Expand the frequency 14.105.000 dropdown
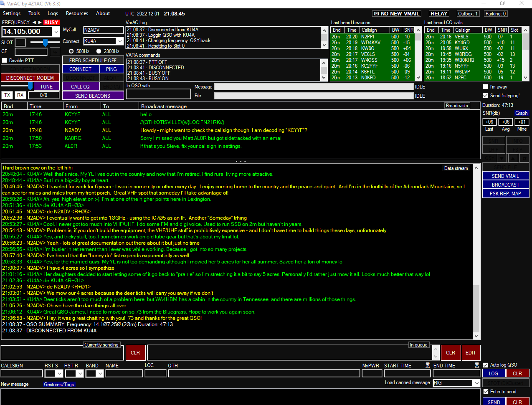The height and width of the screenshot is (405, 532). (56, 32)
